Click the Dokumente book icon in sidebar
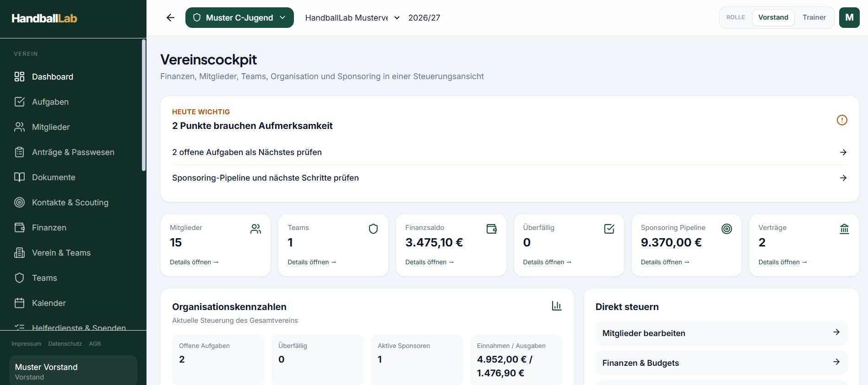The height and width of the screenshot is (385, 868). click(x=19, y=177)
